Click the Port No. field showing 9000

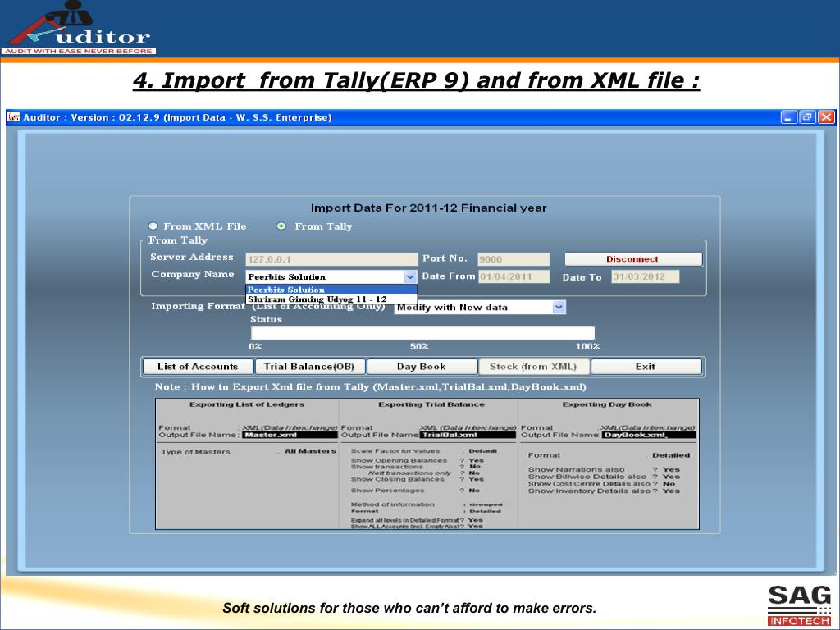click(514, 259)
